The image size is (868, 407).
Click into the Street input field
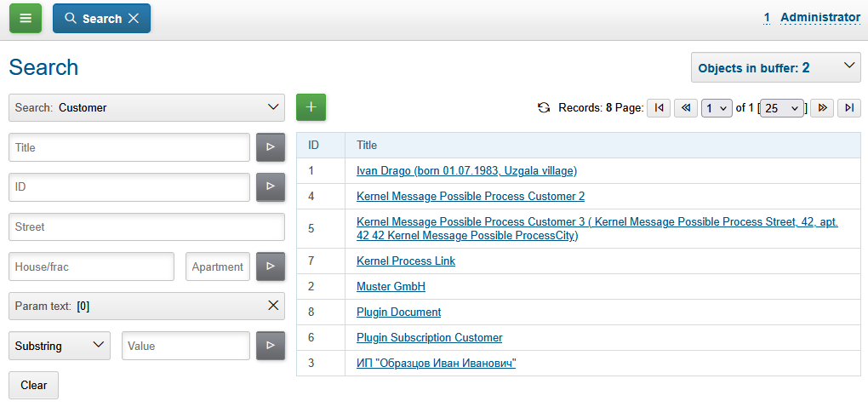tap(146, 227)
